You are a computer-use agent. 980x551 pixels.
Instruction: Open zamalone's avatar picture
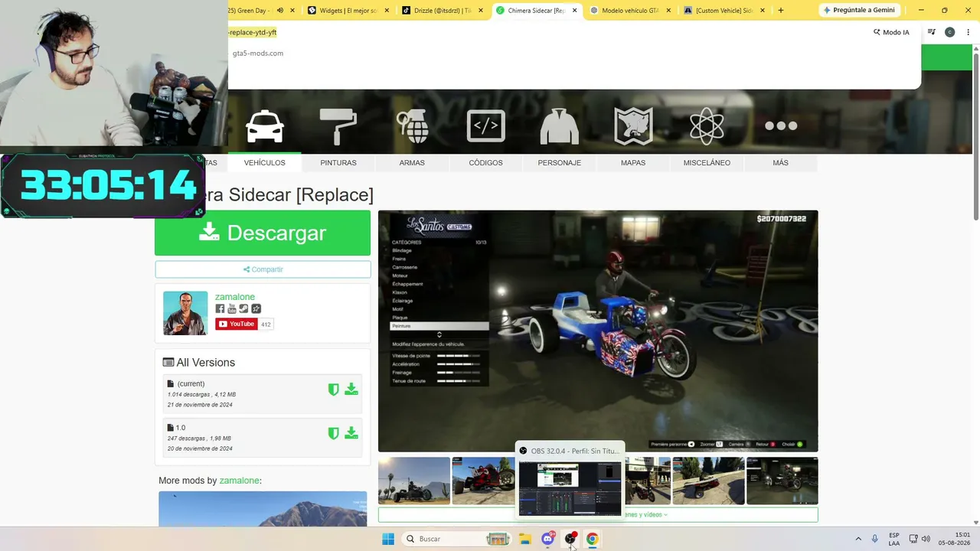click(185, 313)
